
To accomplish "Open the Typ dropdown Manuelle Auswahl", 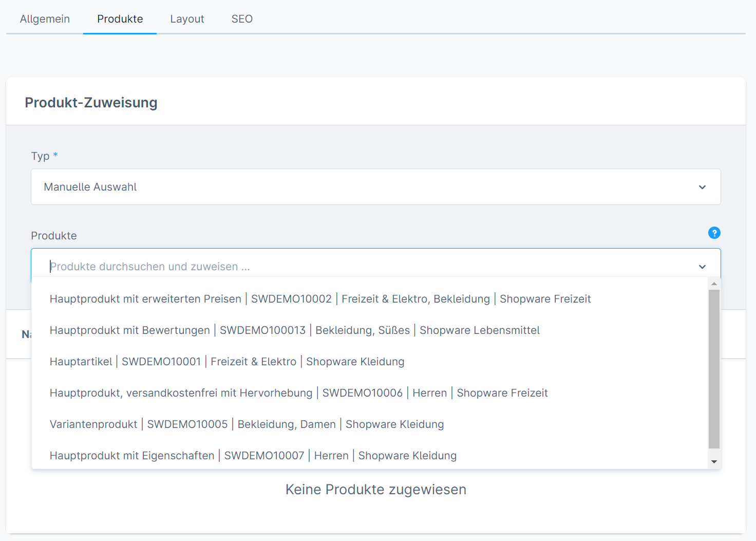I will pos(375,187).
